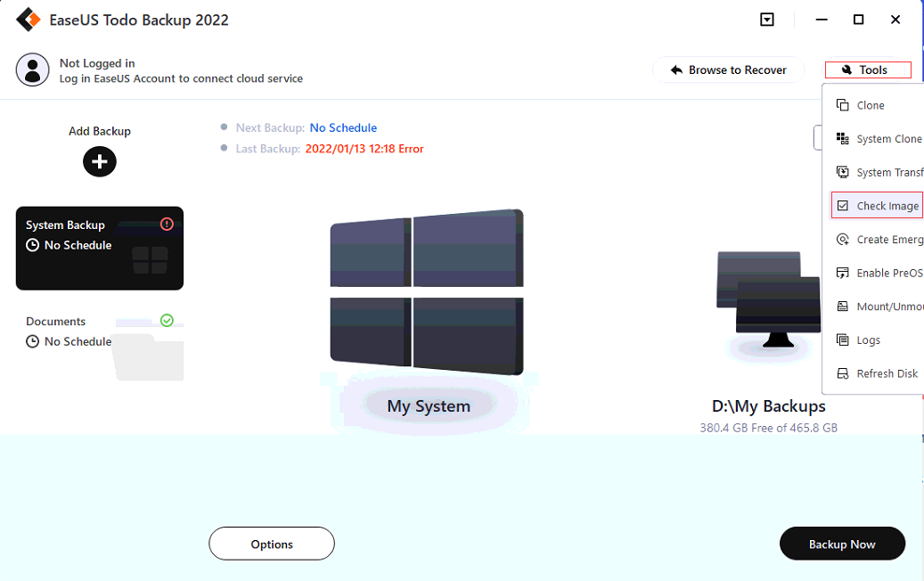Start backup with Backup Now button

[842, 544]
